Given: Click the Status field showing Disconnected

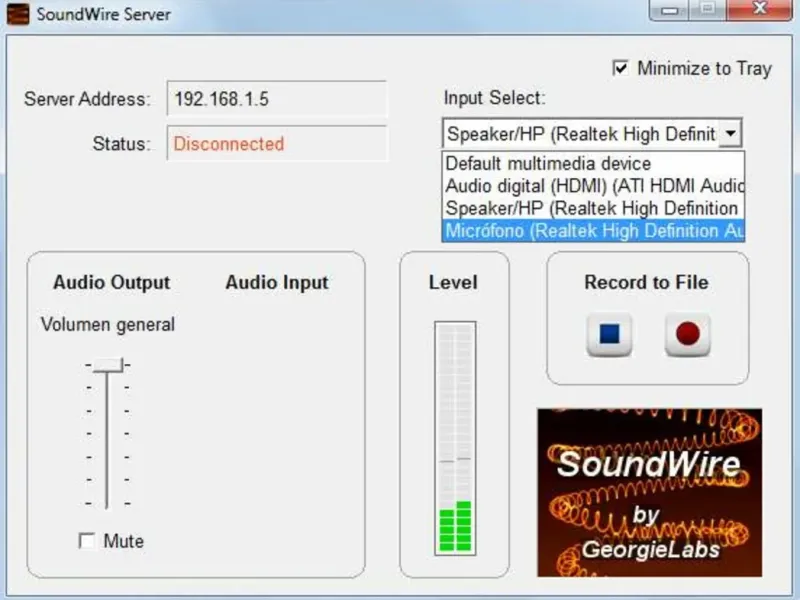Looking at the screenshot, I should coord(277,143).
